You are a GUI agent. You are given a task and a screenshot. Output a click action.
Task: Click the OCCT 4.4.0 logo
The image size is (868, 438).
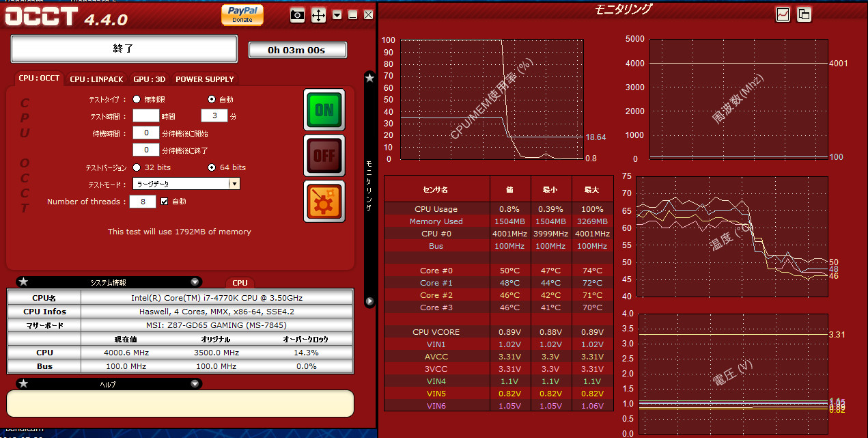[x=66, y=16]
